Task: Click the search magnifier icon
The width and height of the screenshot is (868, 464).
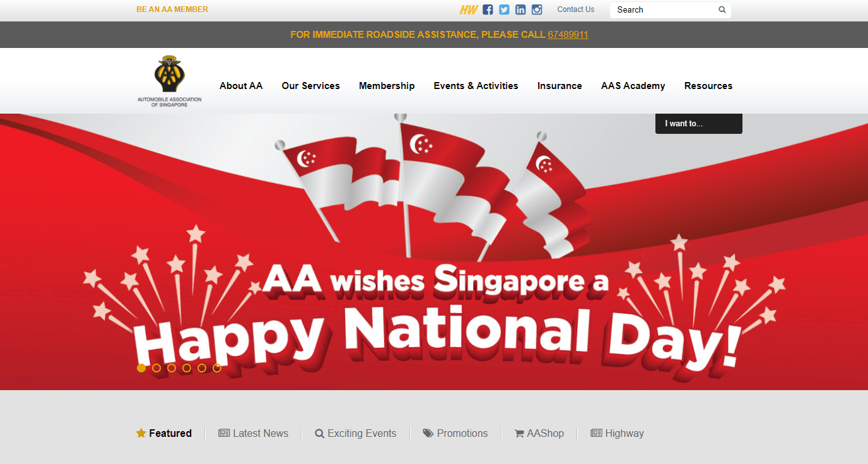Action: point(722,10)
